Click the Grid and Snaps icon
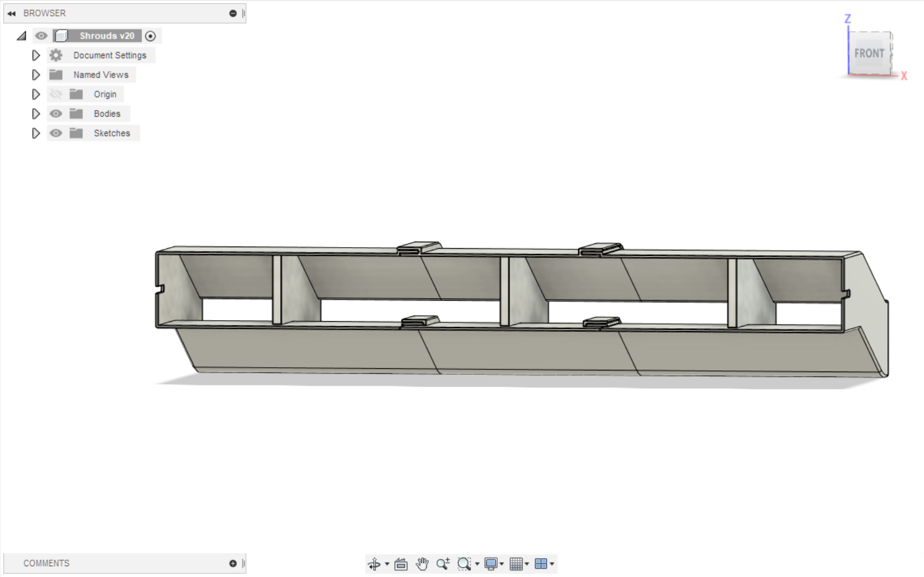924x577 pixels. [x=516, y=564]
